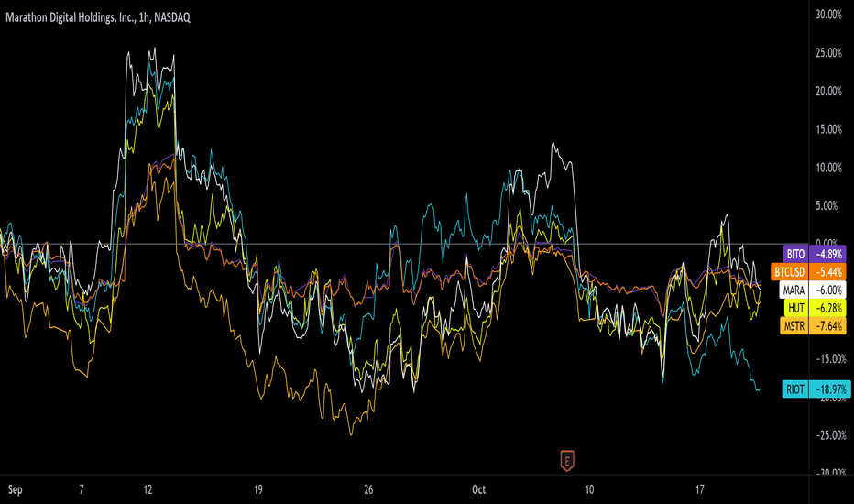Click the -25.00% price scale label
This screenshot has width=854, height=504.
(830, 434)
